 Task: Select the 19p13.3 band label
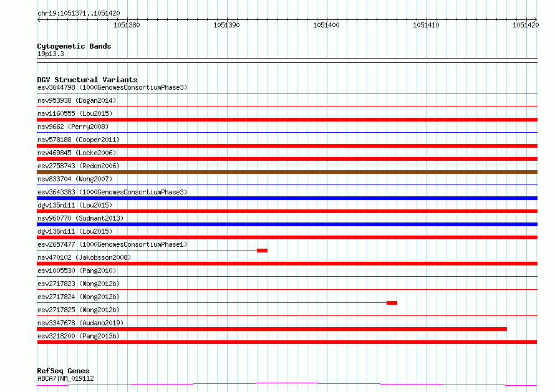click(x=51, y=54)
